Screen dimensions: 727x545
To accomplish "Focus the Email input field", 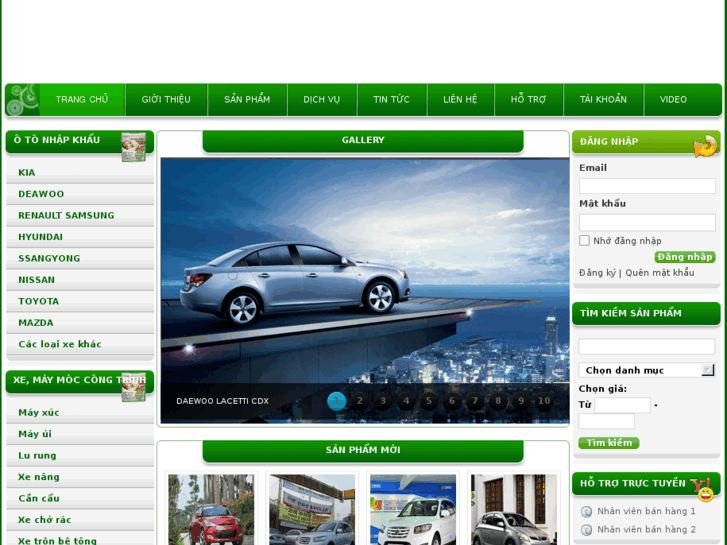I will 647,186.
